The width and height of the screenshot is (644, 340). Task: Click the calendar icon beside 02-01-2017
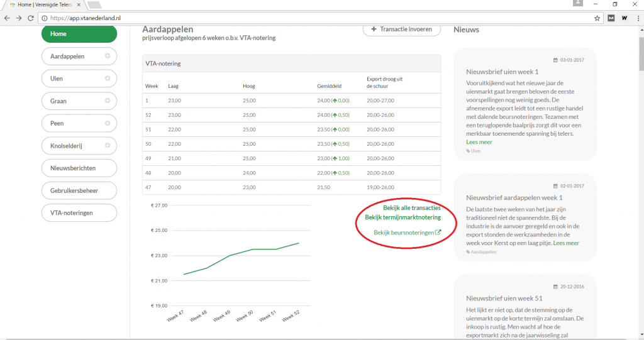[x=555, y=186]
